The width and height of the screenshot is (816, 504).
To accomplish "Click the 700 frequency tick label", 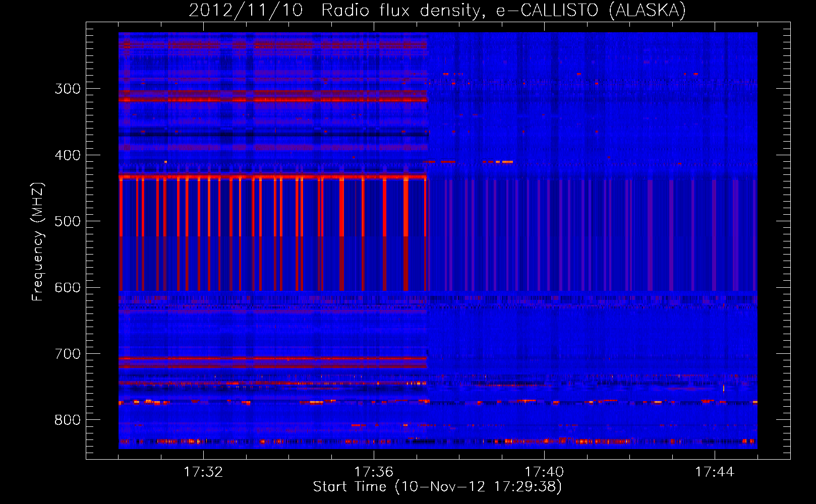I will pos(68,354).
